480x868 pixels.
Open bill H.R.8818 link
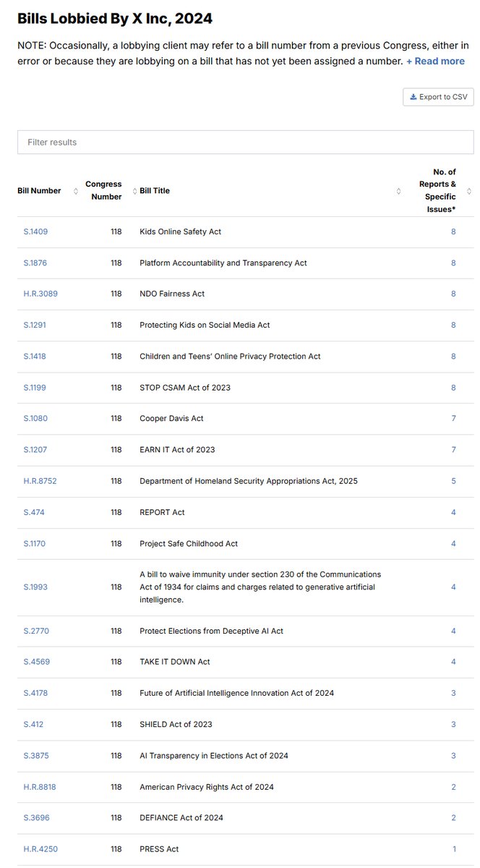pos(40,787)
